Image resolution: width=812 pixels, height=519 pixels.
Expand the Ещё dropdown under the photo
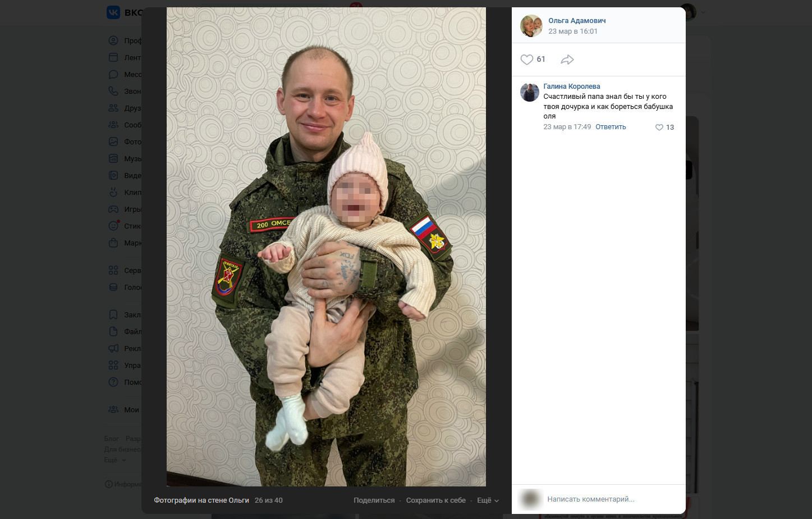488,500
